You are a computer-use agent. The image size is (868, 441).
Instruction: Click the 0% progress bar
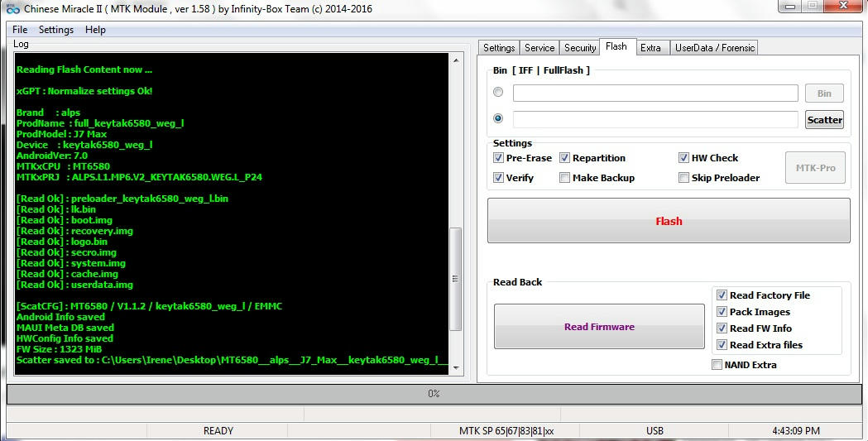(434, 394)
